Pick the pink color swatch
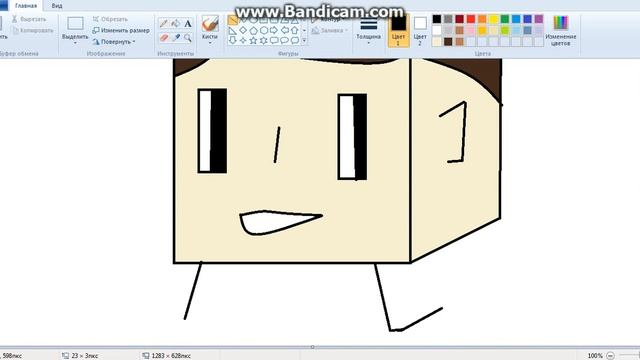The height and width of the screenshot is (360, 640). (x=471, y=30)
